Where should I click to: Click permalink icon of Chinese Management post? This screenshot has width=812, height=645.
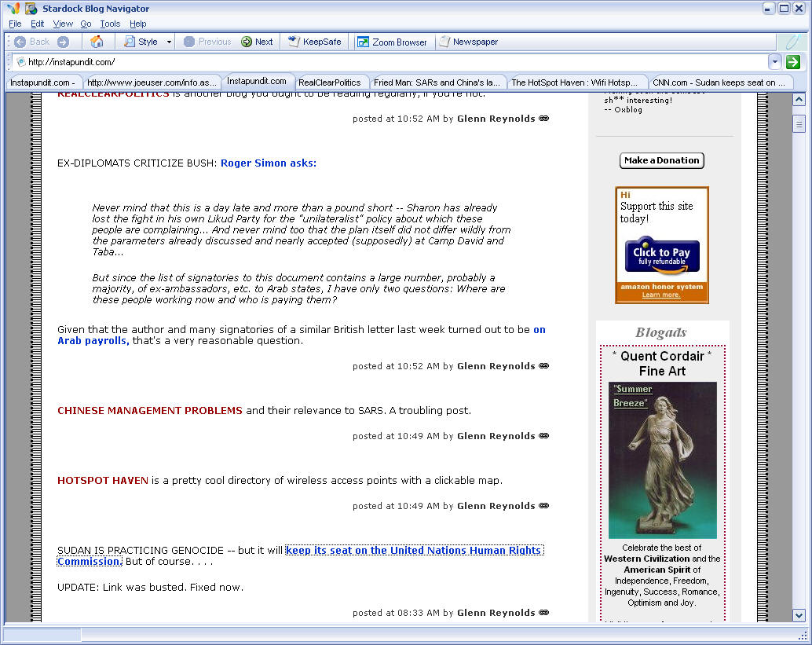tap(543, 436)
